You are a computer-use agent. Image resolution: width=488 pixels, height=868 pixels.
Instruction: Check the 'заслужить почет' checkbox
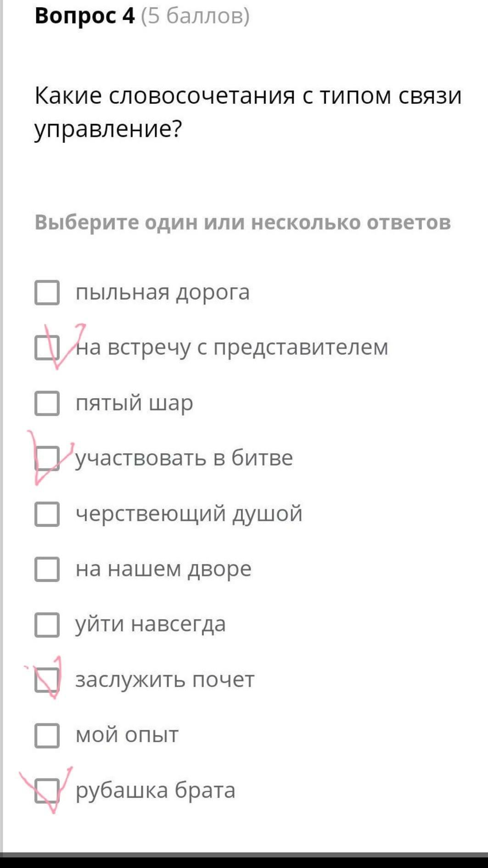[x=47, y=680]
